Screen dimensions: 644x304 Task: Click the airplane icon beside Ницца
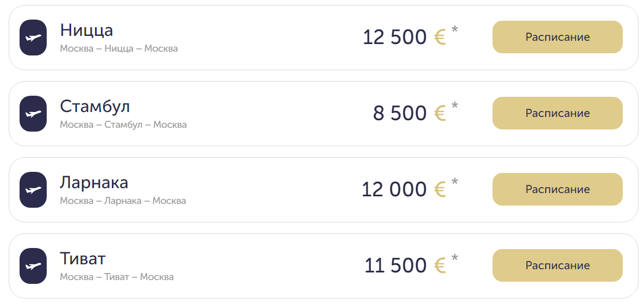click(33, 38)
